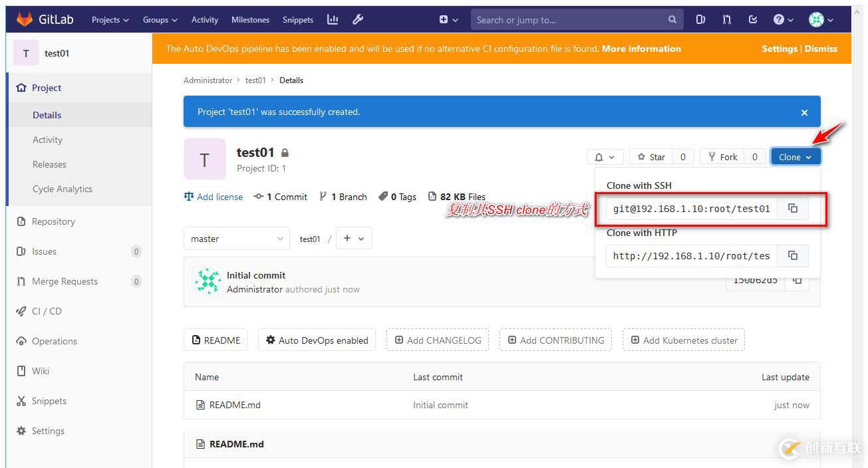
Task: Click Auto DevOps enabled button
Action: (x=317, y=340)
